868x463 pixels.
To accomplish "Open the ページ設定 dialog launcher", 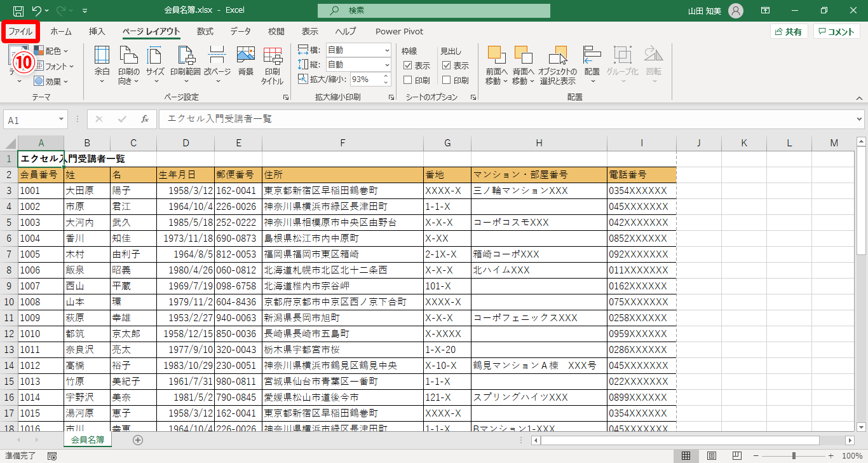I will click(286, 97).
